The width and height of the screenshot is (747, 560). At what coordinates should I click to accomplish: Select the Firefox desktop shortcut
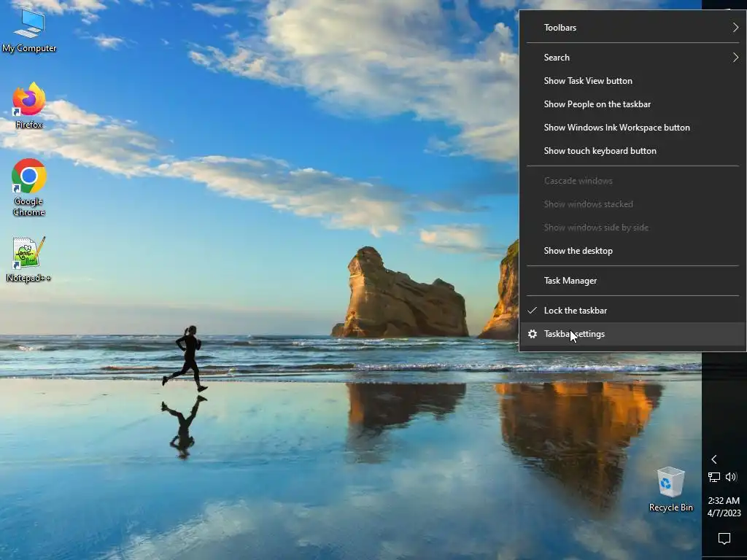(28, 105)
